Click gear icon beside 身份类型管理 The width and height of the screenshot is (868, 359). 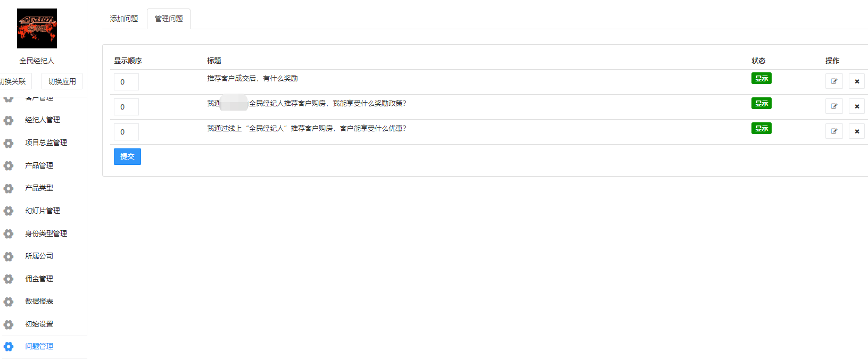pos(9,234)
